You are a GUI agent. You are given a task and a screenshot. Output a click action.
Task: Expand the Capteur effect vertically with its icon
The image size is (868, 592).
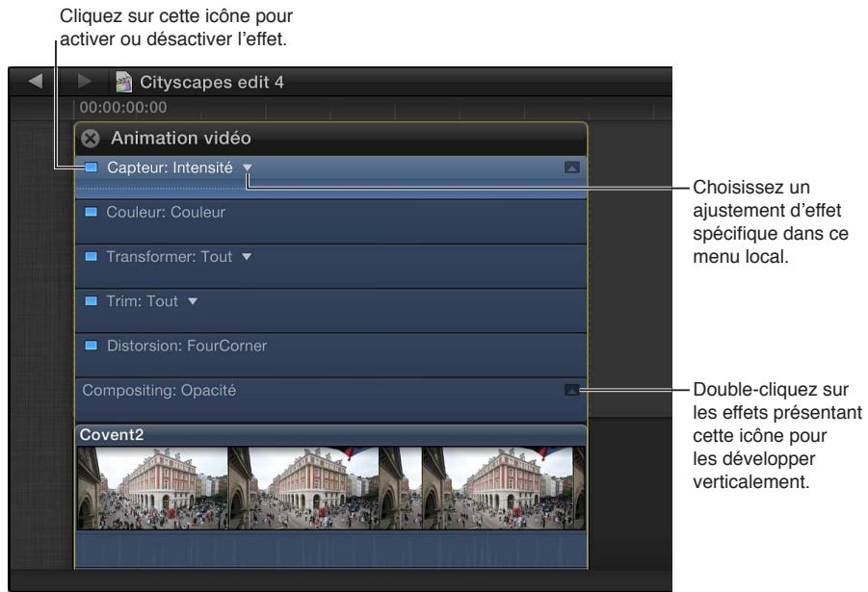[572, 167]
